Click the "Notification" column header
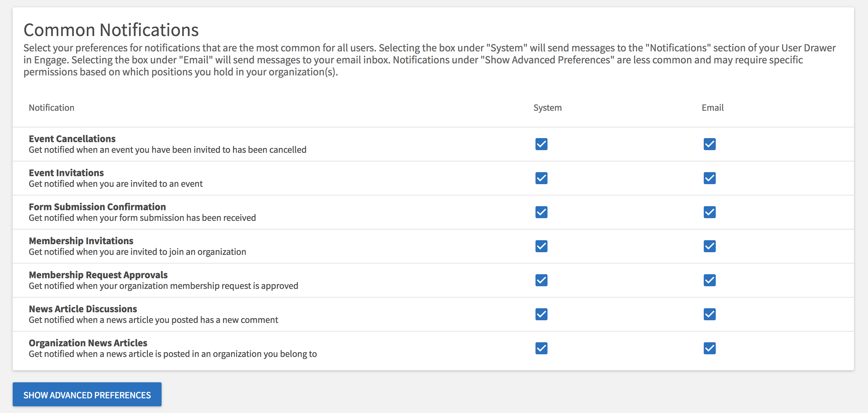 click(51, 108)
